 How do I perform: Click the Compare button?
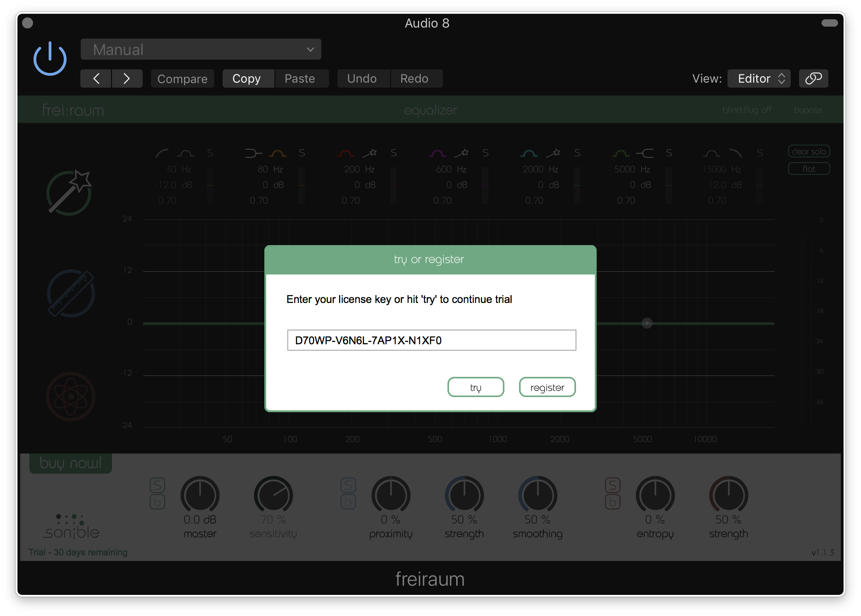click(182, 78)
